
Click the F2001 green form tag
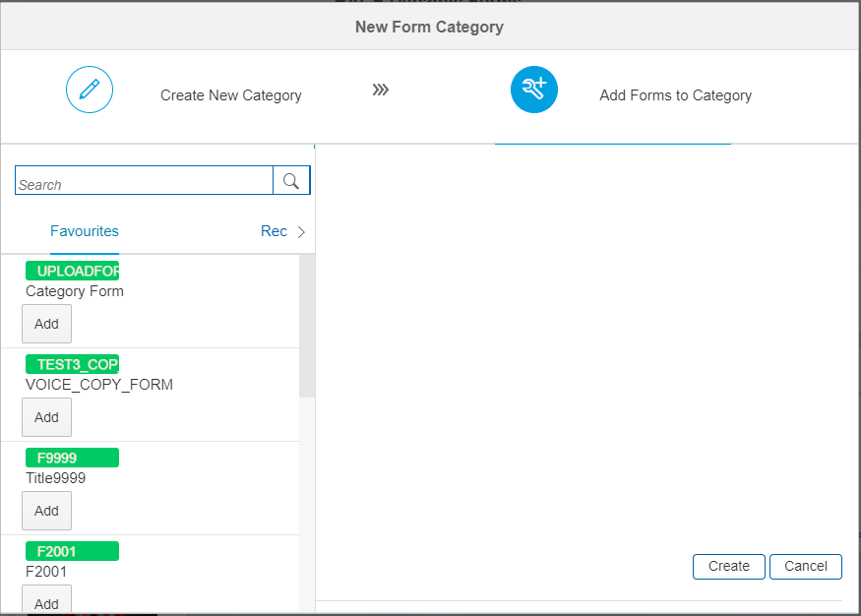(x=72, y=551)
